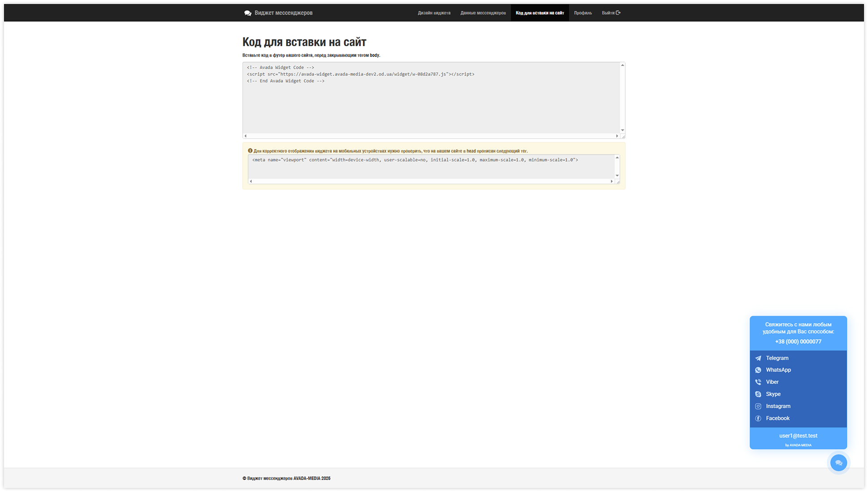868x492 pixels.
Task: Go to Профиль page
Action: [583, 13]
